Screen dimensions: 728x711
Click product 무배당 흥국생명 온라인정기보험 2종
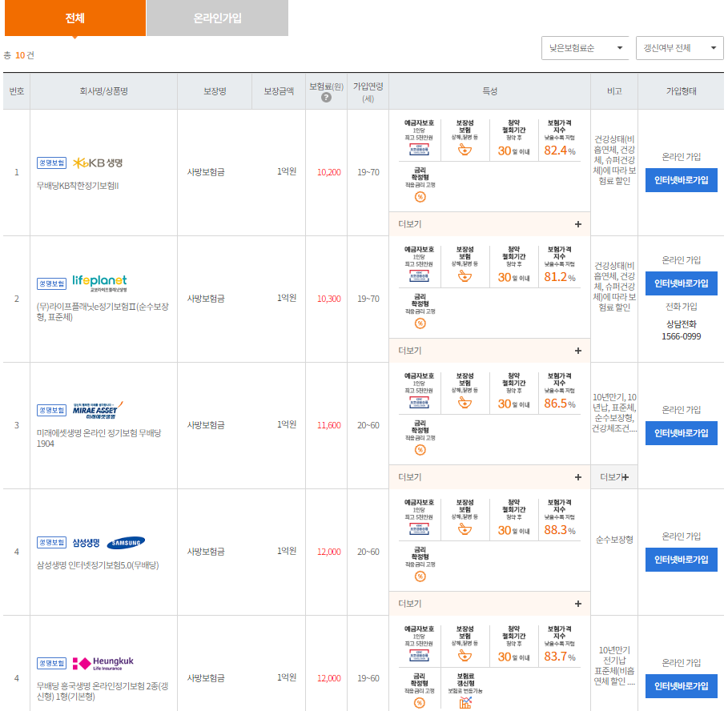[103, 691]
